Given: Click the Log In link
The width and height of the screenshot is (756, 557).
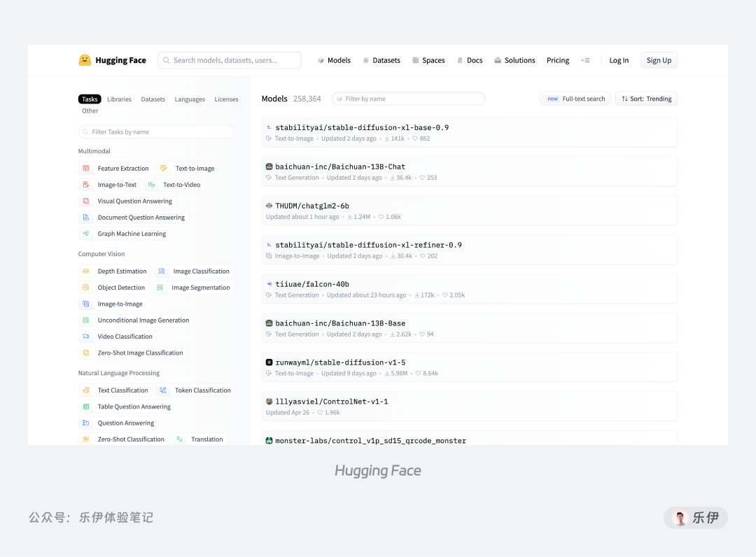Looking at the screenshot, I should pyautogui.click(x=619, y=60).
